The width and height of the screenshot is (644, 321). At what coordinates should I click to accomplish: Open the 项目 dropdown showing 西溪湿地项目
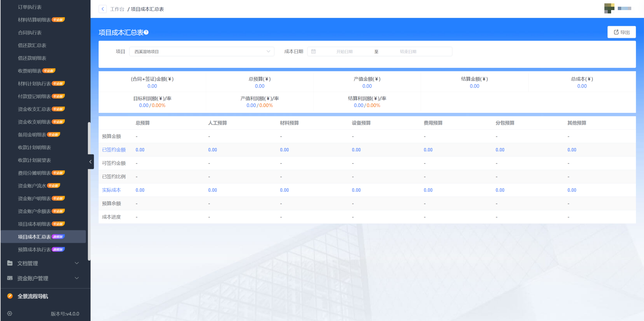(x=201, y=52)
